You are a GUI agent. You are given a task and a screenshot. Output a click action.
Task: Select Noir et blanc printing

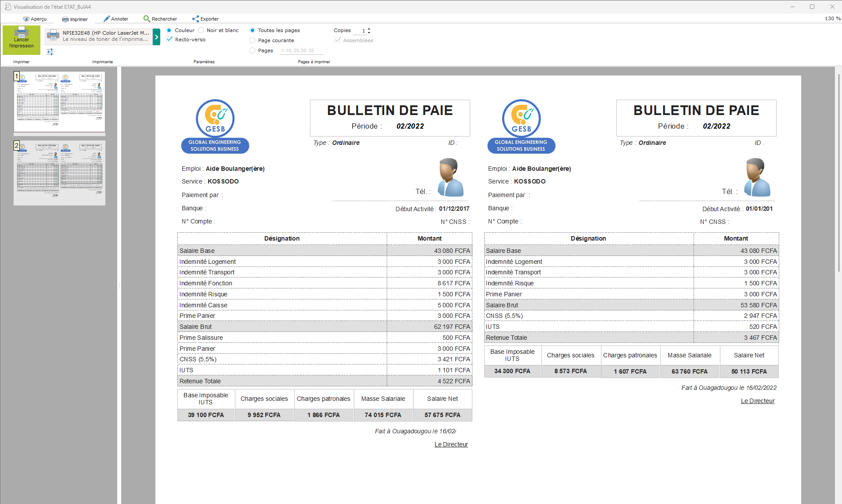[201, 30]
